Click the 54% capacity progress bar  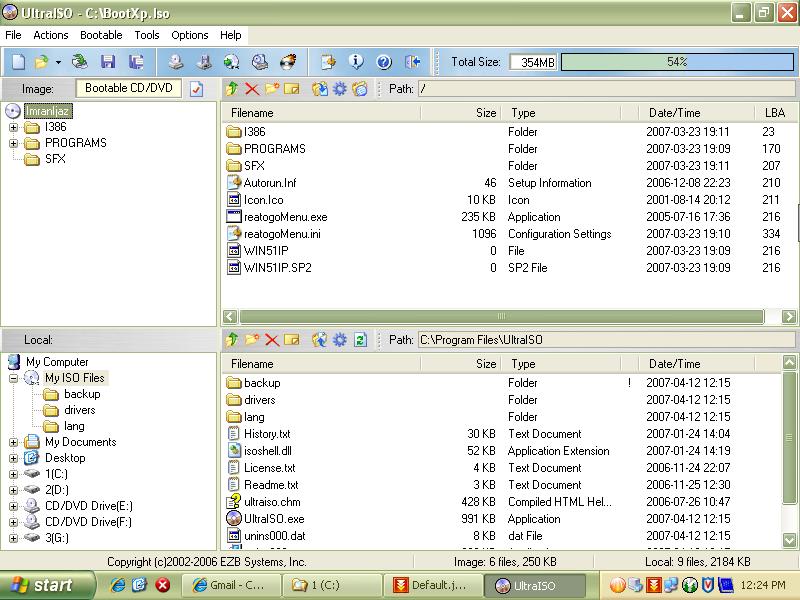[x=678, y=62]
